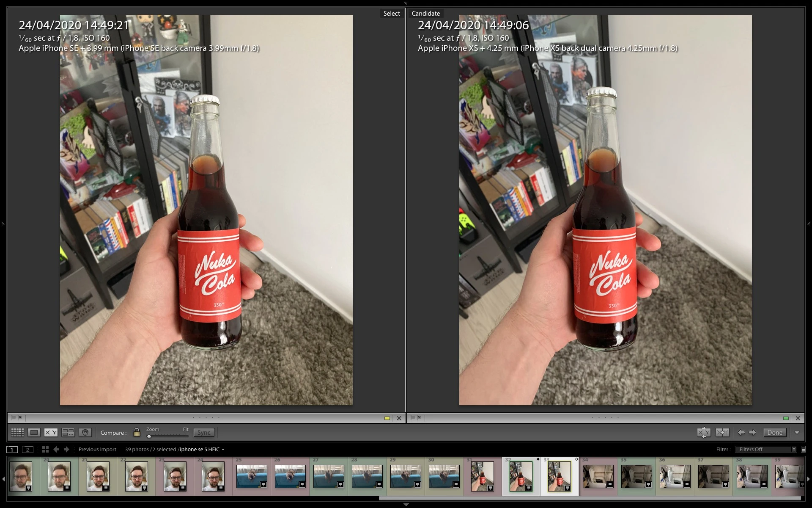Click the white diamond marker on thumbnail 33
Screen dimensions: 812x508
pos(576,459)
